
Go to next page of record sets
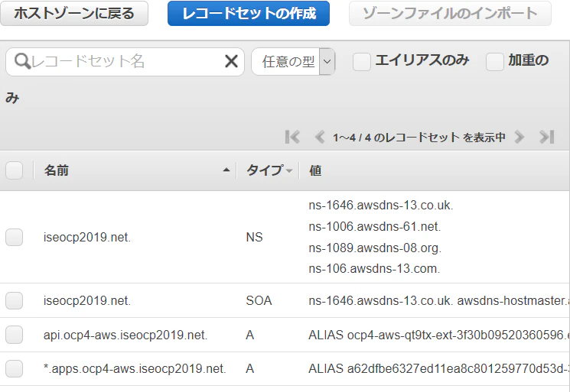(520, 138)
